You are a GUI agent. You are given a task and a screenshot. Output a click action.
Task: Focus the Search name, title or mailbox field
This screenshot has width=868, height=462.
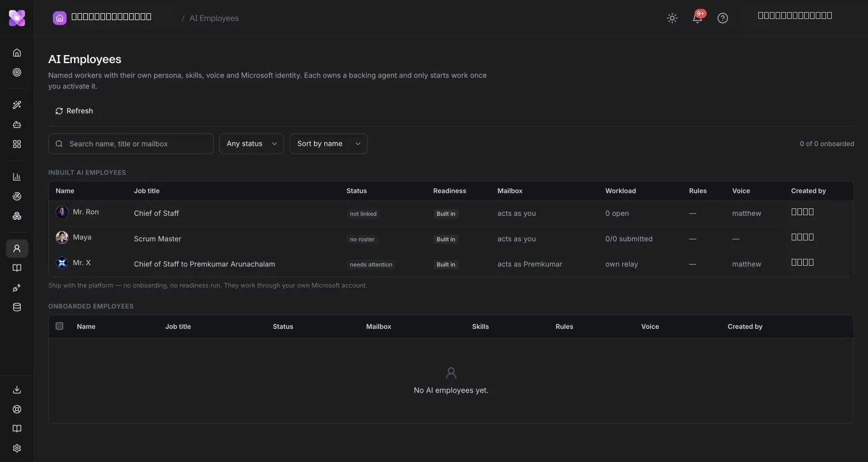[131, 143]
